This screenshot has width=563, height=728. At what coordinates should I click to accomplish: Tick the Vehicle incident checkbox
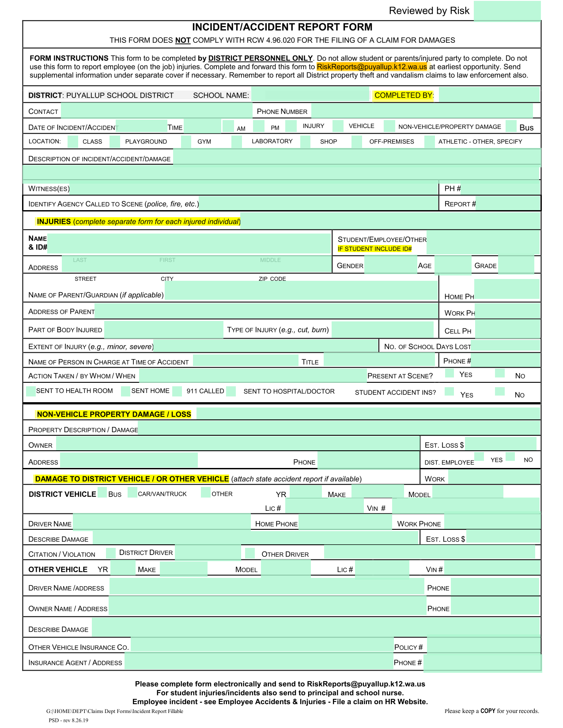[x=338, y=126]
